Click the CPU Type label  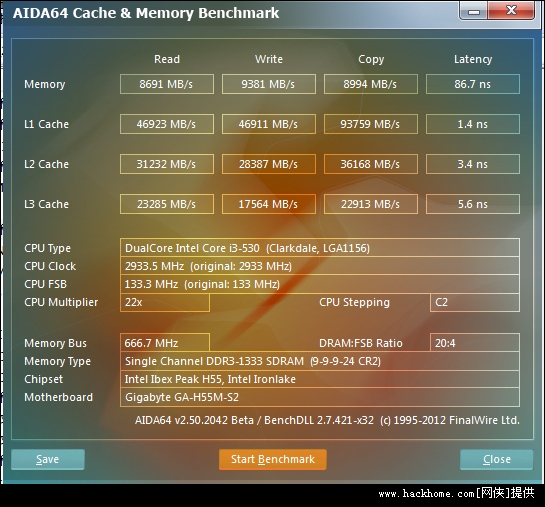pyautogui.click(x=47, y=248)
